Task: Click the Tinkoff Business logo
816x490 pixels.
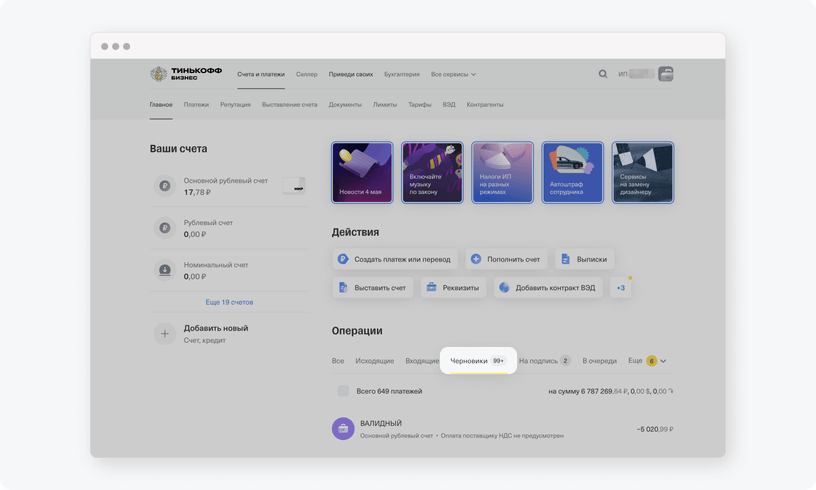Action: 186,74
